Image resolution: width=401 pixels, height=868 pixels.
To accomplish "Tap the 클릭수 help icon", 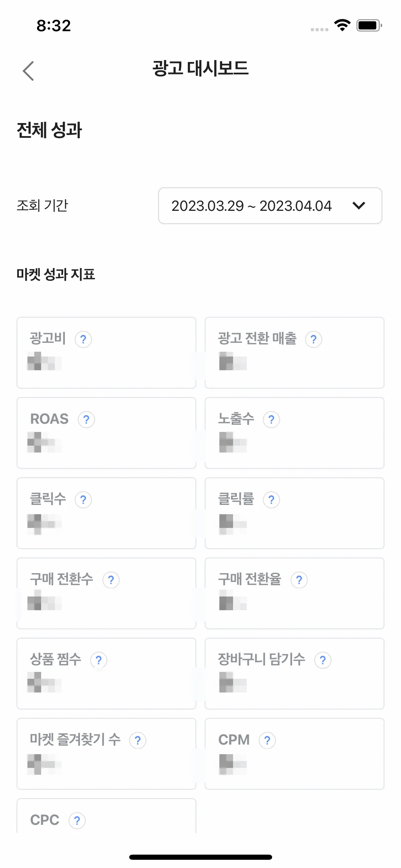I will (83, 500).
